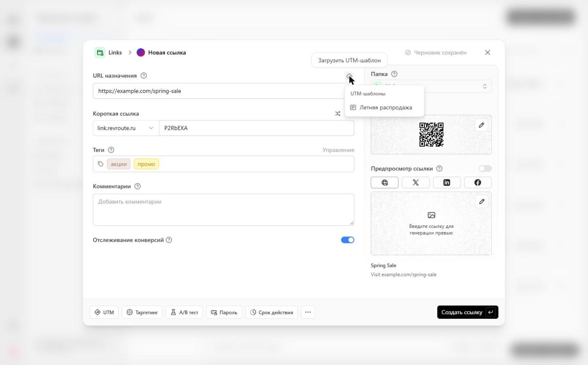Click the QR code image

[431, 135]
